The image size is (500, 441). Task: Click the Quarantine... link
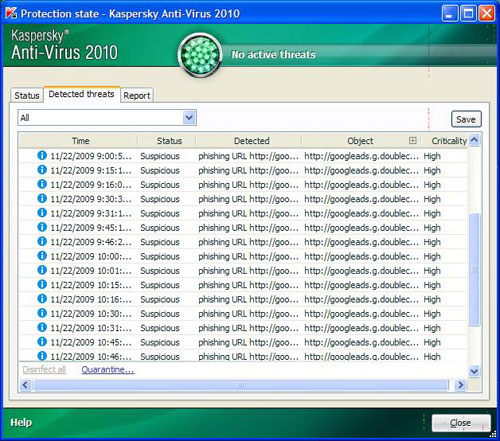108,370
